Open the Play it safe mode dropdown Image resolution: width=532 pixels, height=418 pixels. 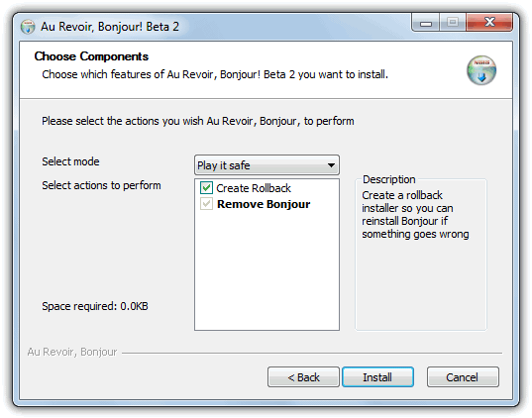point(266,165)
